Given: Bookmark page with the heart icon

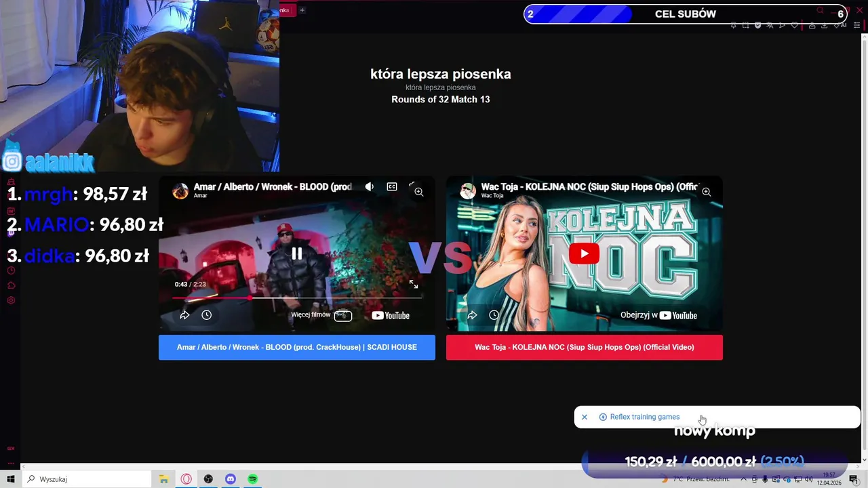Looking at the screenshot, I should [794, 25].
